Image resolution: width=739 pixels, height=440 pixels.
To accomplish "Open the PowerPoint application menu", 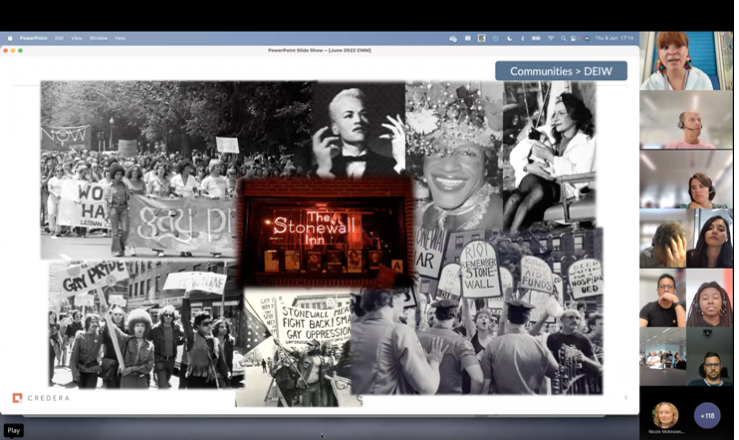I will (x=33, y=38).
